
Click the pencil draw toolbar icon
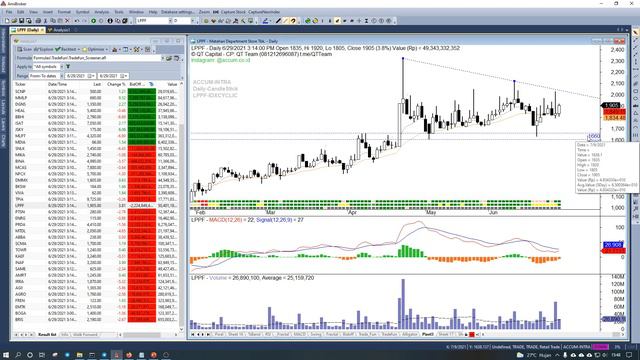click(278, 21)
